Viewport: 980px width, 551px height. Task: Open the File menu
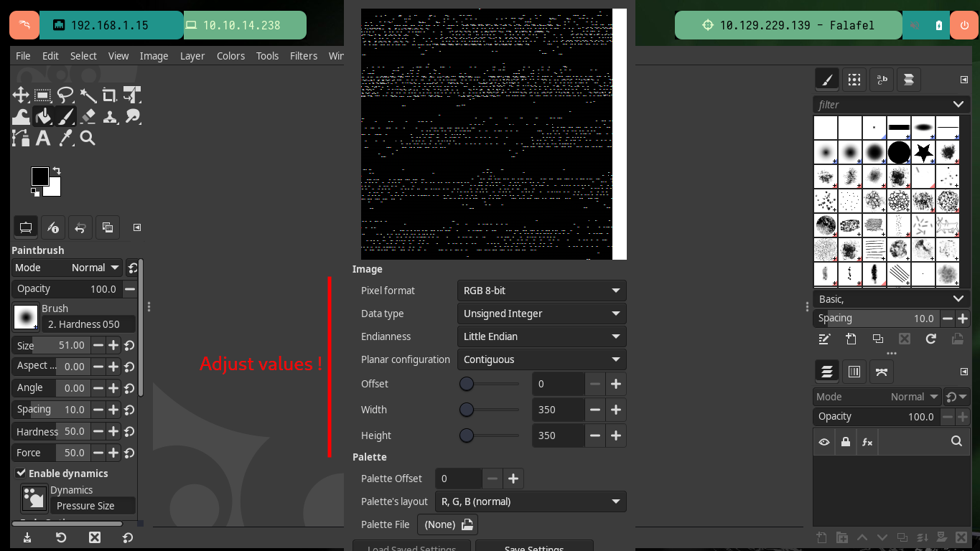(23, 56)
